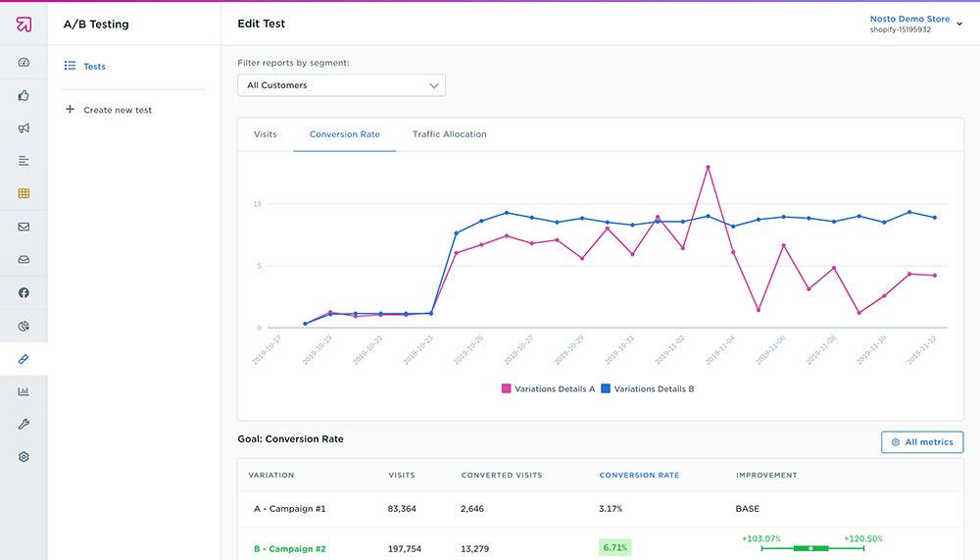Screen dimensions: 980x560
Task: Open the Tests list link
Action: point(94,67)
